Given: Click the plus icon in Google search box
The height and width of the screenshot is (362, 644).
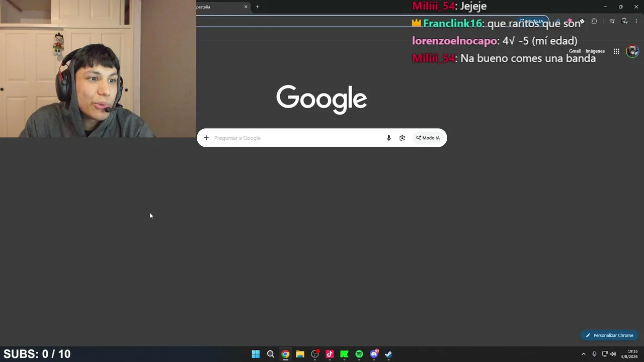Looking at the screenshot, I should (206, 138).
